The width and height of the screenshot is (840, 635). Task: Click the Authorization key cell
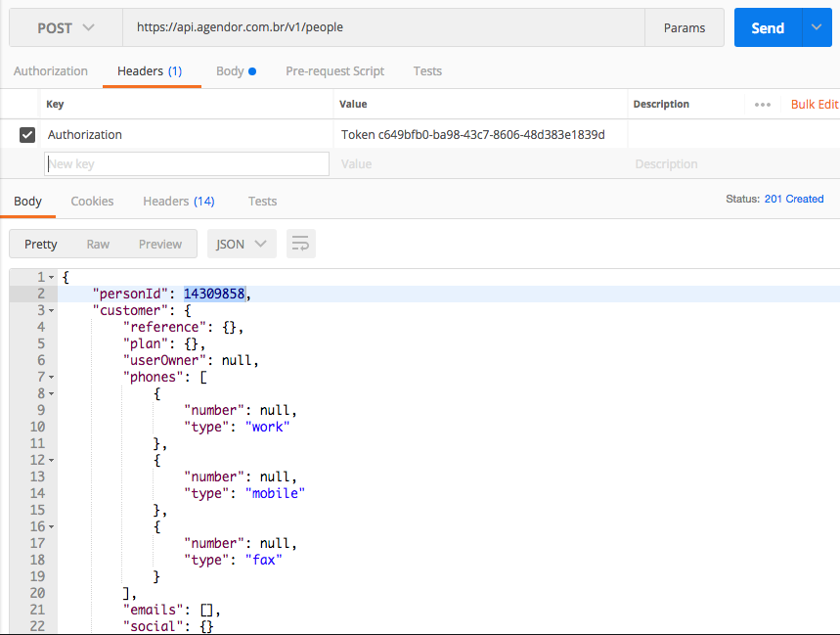click(187, 134)
